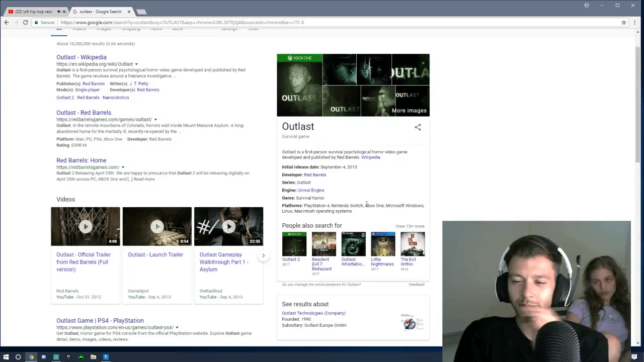The height and width of the screenshot is (362, 644).
Task: Play the Outlast Launch Trailer video
Action: [157, 226]
